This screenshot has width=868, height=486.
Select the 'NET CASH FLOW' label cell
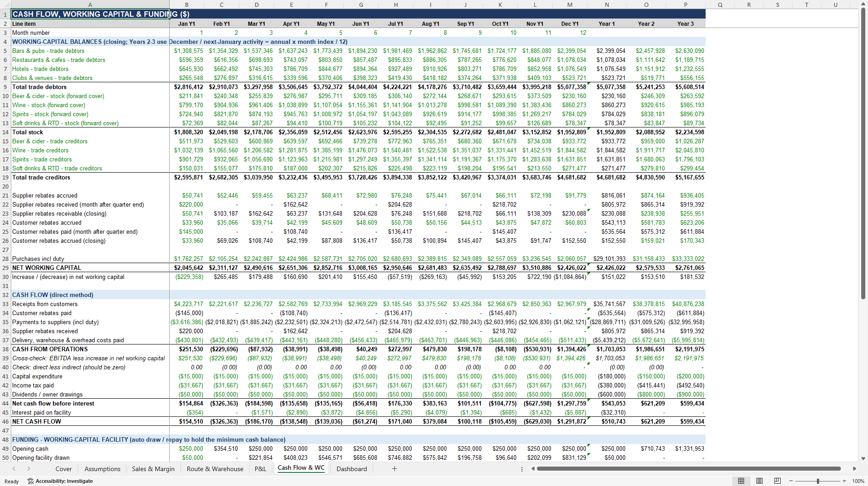point(90,421)
